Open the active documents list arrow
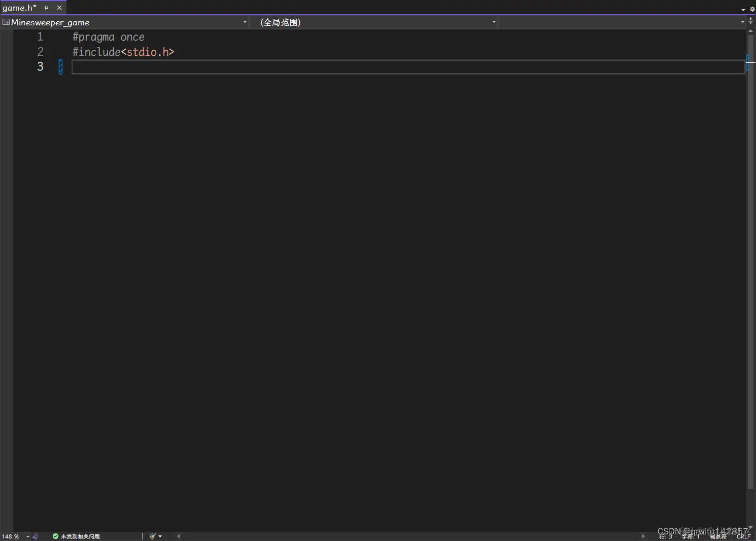The height and width of the screenshot is (541, 756). coord(743,10)
